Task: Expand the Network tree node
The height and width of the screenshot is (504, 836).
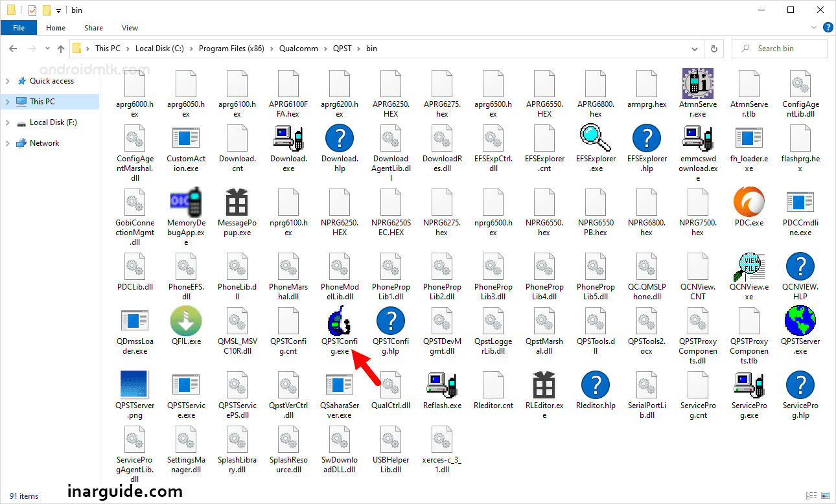Action: tap(7, 143)
